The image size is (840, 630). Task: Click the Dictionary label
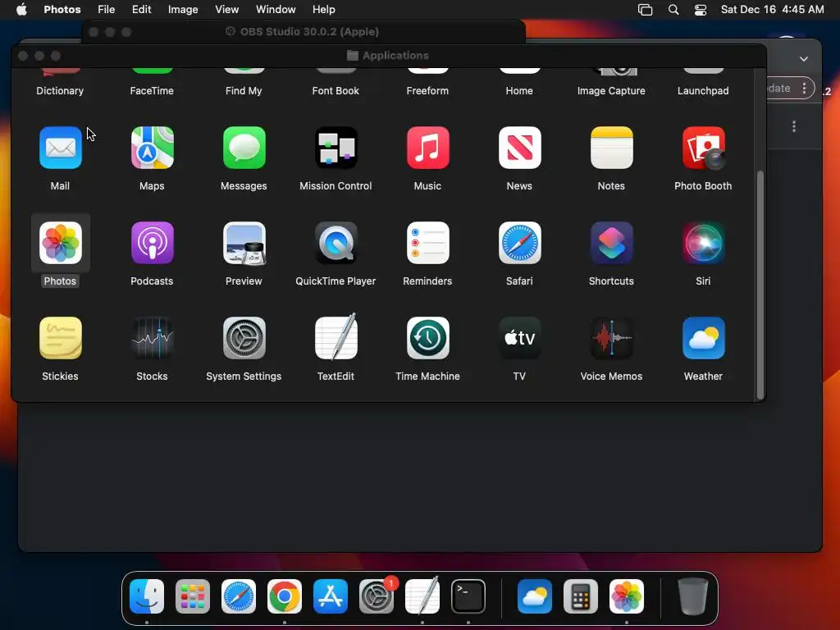click(60, 91)
